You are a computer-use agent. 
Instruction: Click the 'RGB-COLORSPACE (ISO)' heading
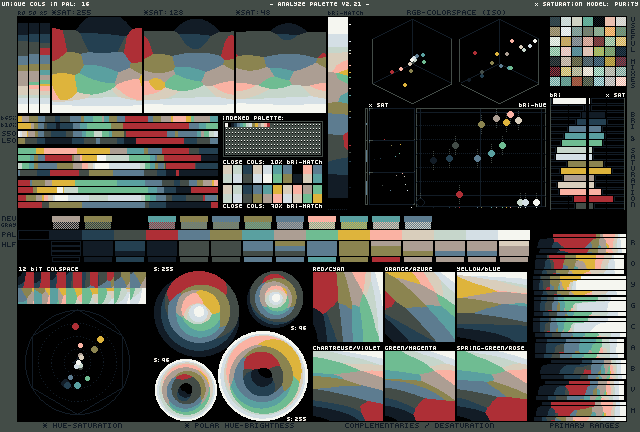tap(456, 13)
